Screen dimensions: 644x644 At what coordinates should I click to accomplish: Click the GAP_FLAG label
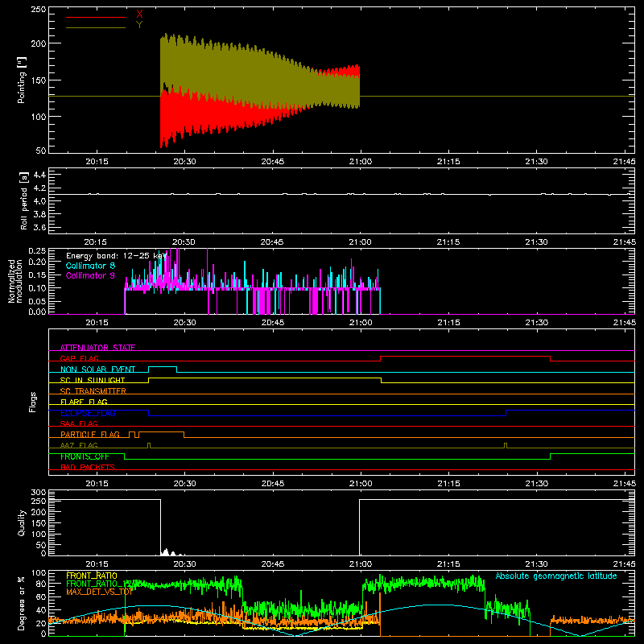pyautogui.click(x=79, y=358)
